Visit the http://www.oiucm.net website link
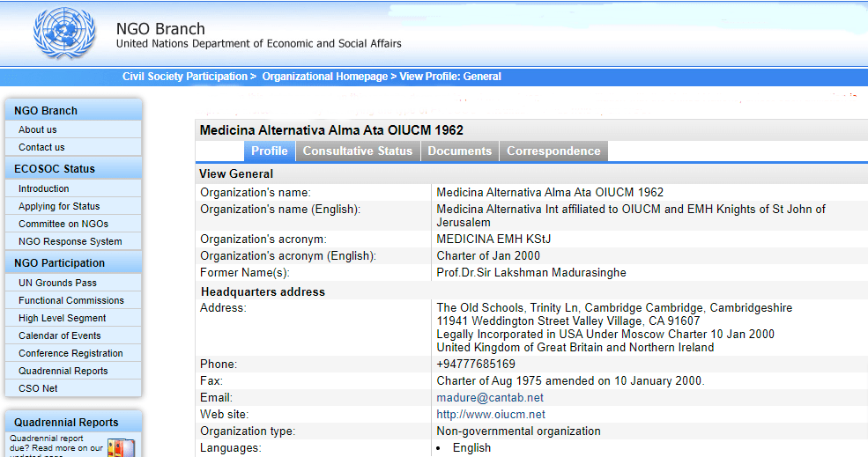Image resolution: width=868 pixels, height=457 pixels. [491, 415]
